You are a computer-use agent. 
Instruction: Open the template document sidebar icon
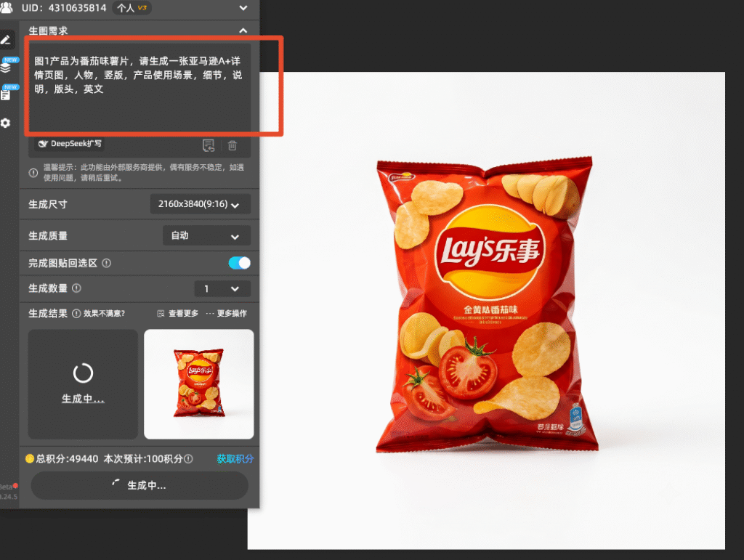6,94
